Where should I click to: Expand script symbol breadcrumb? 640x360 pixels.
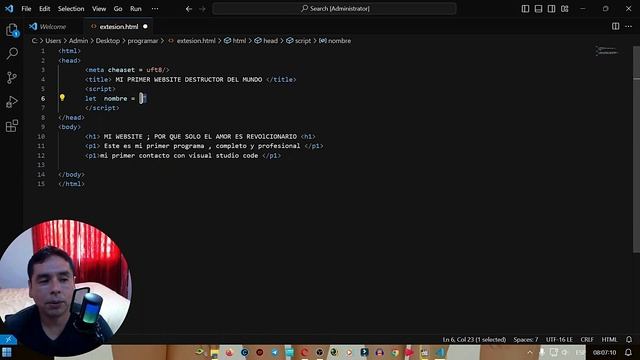coord(299,41)
